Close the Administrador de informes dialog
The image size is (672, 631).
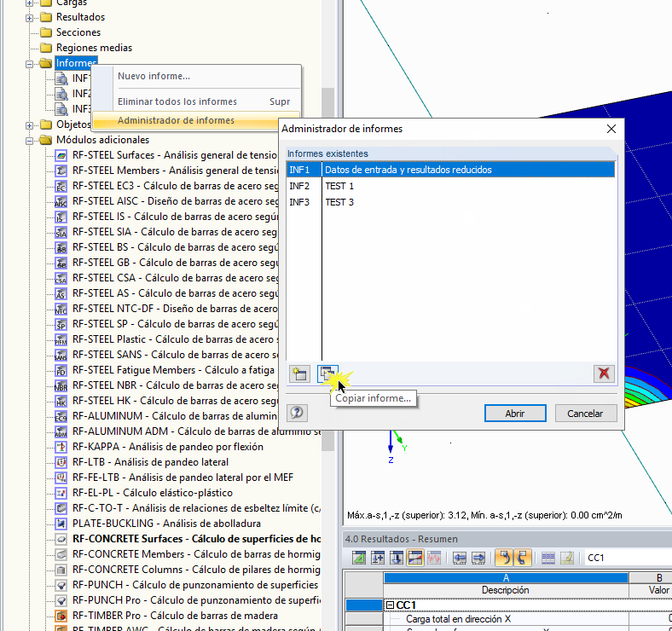point(611,129)
